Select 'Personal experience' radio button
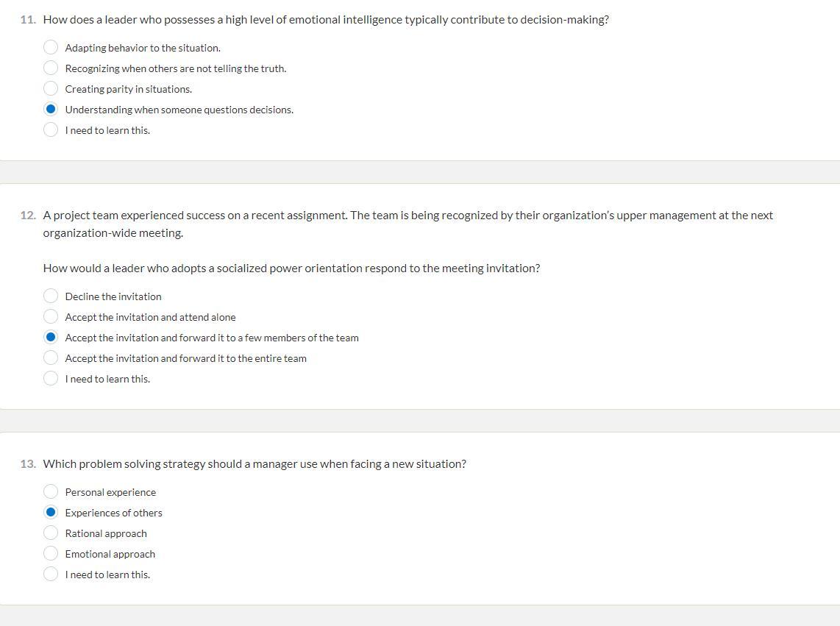840x626 pixels. pyautogui.click(x=50, y=491)
